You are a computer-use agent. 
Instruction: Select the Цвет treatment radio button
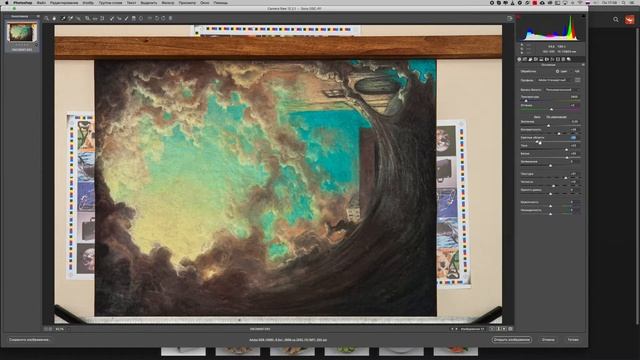558,71
